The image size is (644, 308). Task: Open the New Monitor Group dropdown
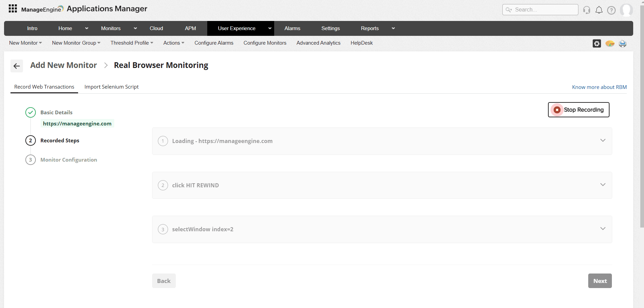[x=76, y=43]
